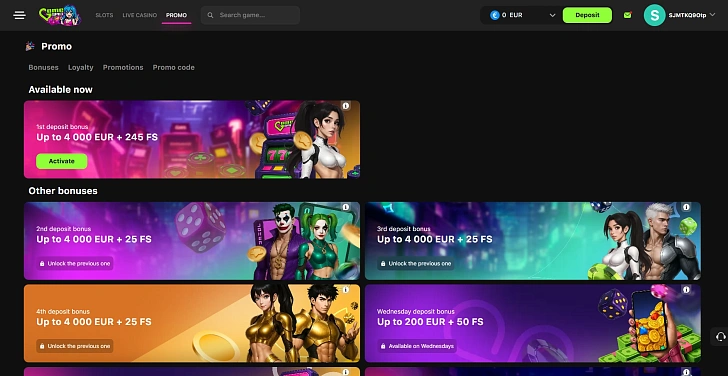Show info for the 1st deposit bonus
This screenshot has width=728, height=376.
(x=345, y=106)
